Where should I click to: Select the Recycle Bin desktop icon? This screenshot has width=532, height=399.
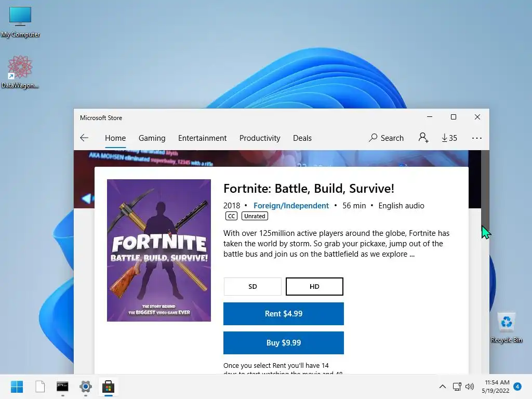click(x=506, y=328)
